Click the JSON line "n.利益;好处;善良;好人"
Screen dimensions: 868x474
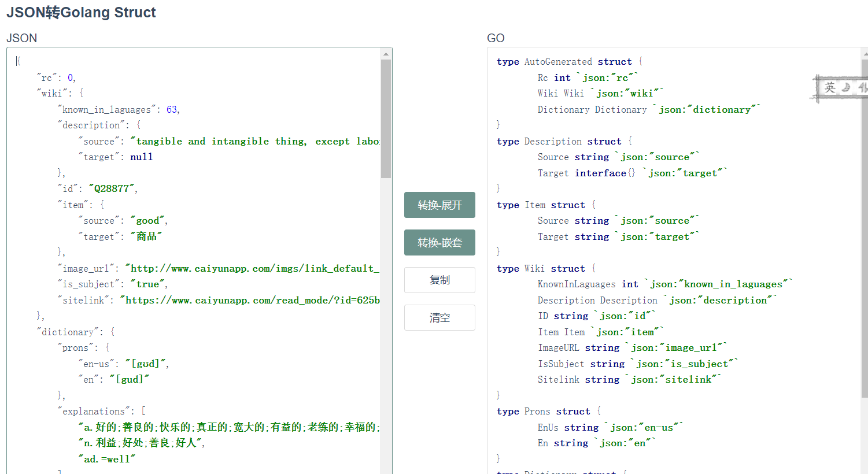pyautogui.click(x=142, y=443)
